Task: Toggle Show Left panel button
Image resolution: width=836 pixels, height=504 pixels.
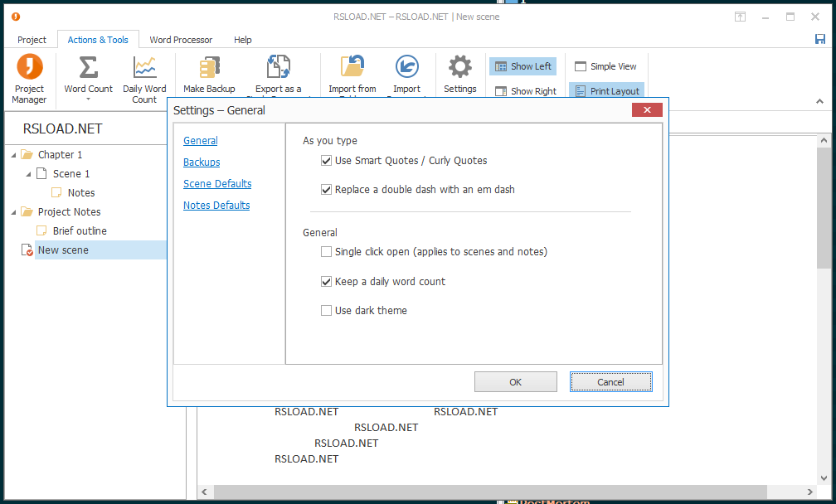Action: tap(523, 66)
